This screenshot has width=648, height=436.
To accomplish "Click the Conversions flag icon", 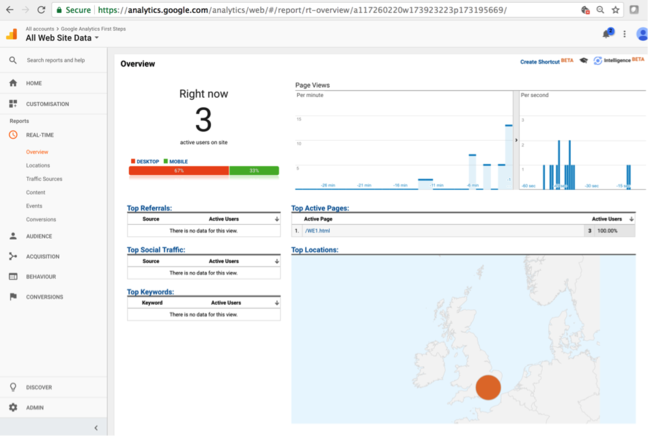I will tap(13, 297).
